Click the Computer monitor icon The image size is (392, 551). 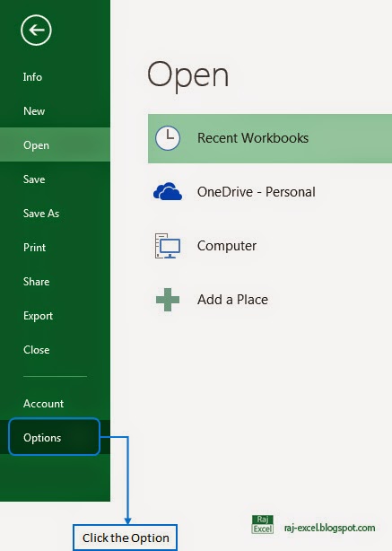coord(168,246)
